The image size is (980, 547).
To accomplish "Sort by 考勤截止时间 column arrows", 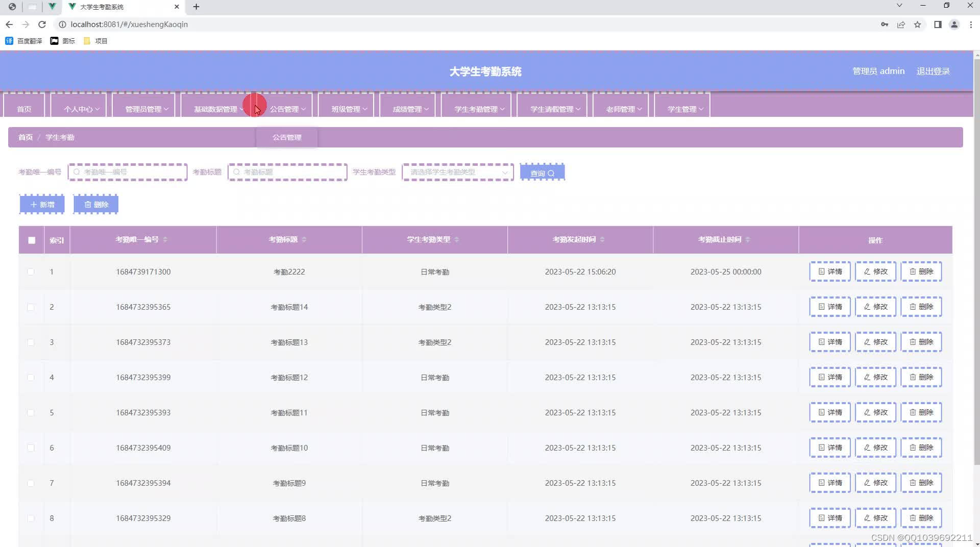I will point(748,240).
